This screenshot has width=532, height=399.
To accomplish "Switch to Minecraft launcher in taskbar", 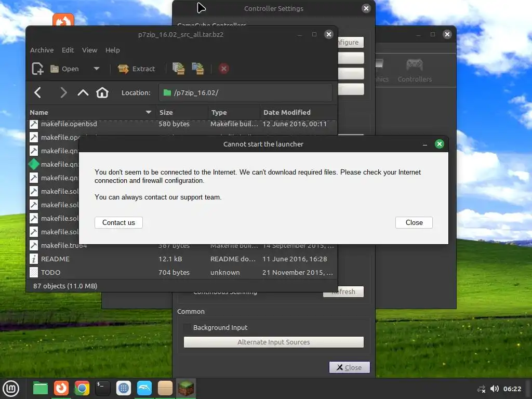I will click(186, 389).
